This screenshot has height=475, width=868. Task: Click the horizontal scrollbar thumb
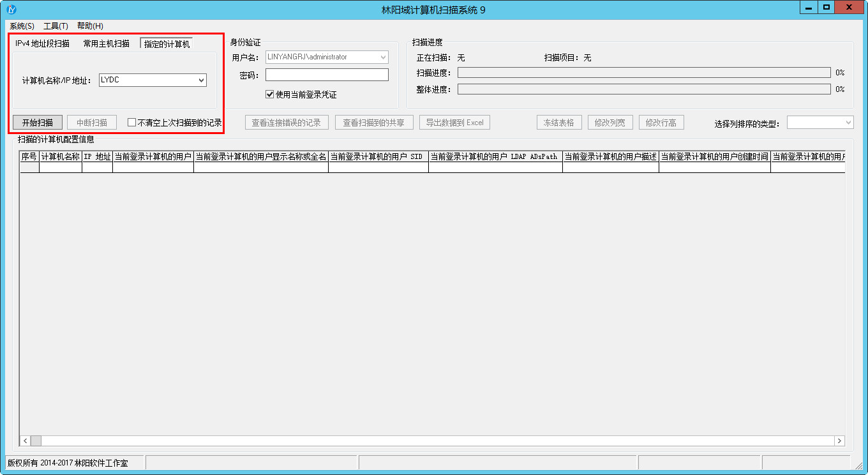pyautogui.click(x=36, y=441)
